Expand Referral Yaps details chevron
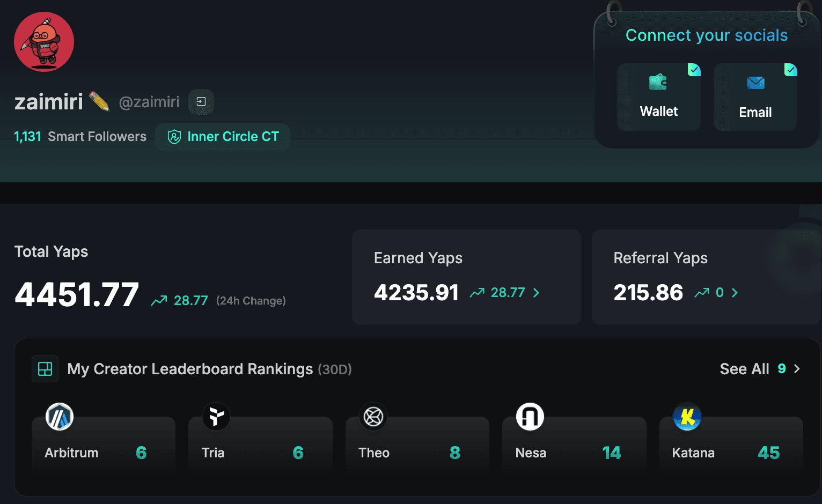Image resolution: width=822 pixels, height=504 pixels. [x=735, y=293]
